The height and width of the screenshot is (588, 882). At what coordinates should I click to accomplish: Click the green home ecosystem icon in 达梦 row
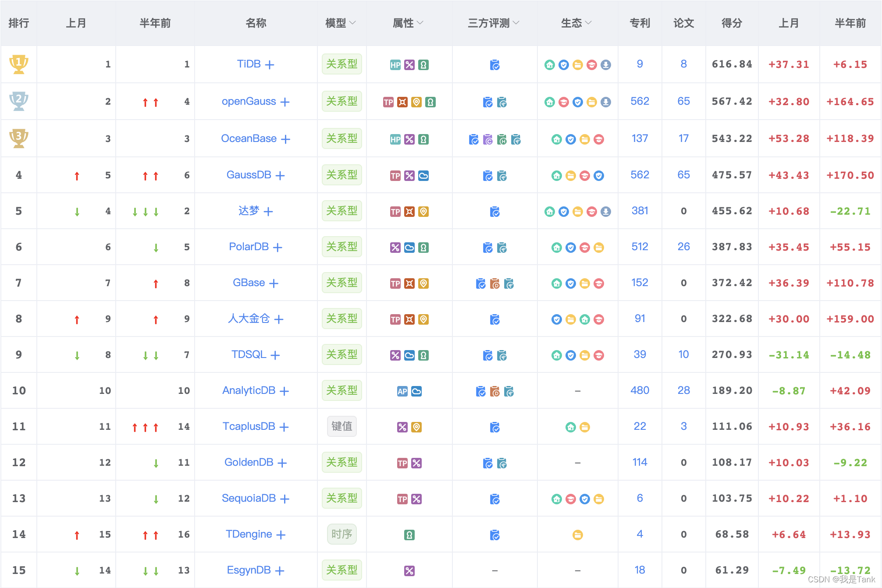coord(550,212)
